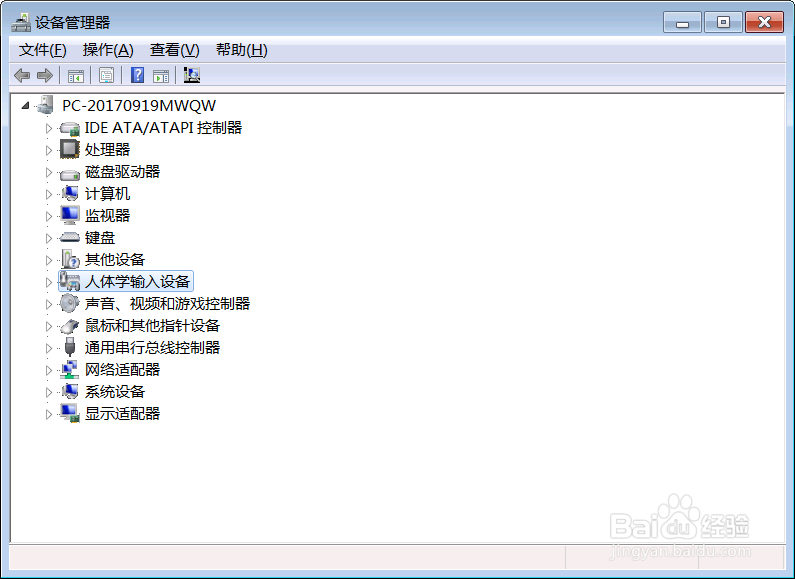Click the processor chip icon beside 处理器

click(x=69, y=150)
